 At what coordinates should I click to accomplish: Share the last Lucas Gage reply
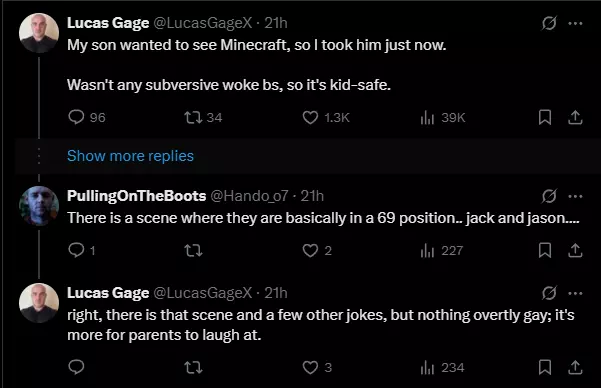575,367
